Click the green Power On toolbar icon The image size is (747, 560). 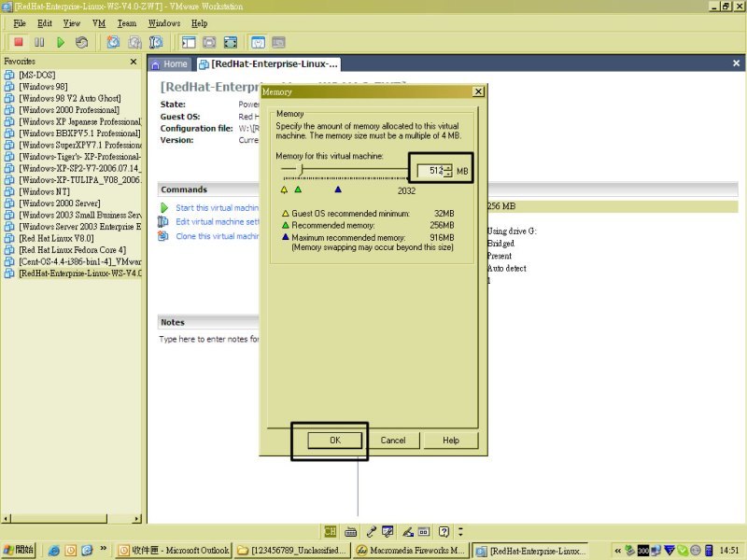pyautogui.click(x=61, y=42)
